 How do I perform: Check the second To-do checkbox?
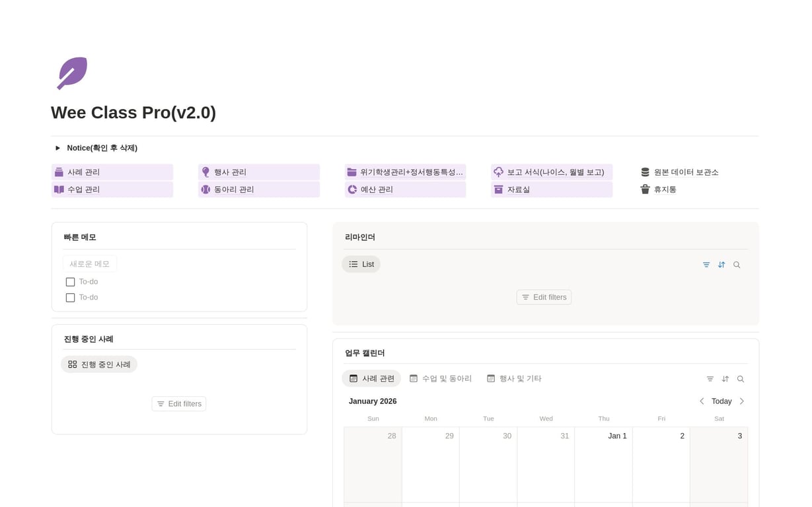[x=70, y=297]
